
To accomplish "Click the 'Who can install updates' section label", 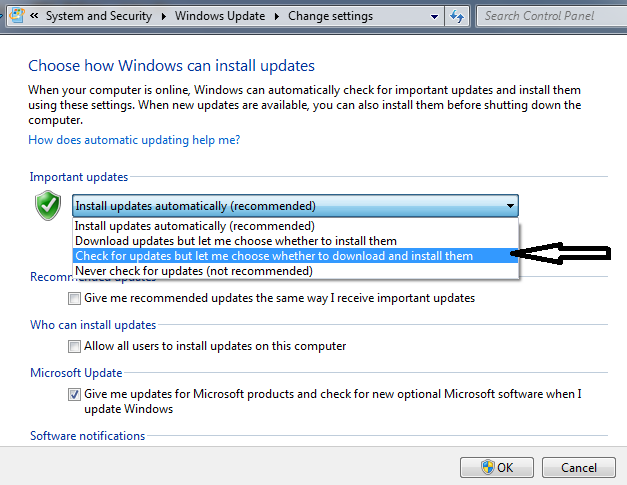I will click(93, 325).
